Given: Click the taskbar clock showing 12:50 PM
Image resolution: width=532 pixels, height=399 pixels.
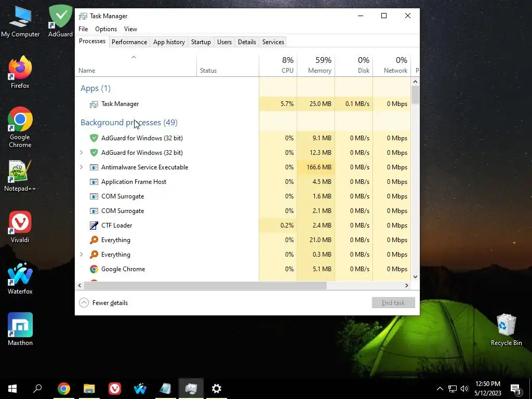Looking at the screenshot, I should [487, 389].
